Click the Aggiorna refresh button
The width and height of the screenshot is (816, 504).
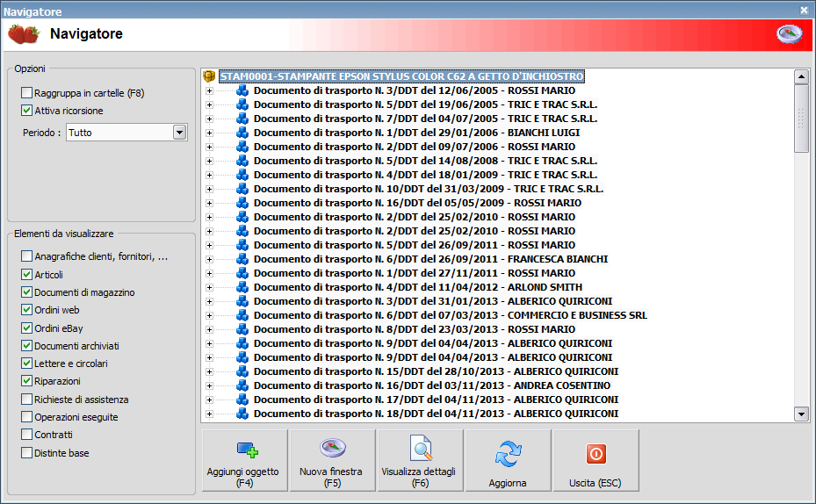(x=509, y=460)
